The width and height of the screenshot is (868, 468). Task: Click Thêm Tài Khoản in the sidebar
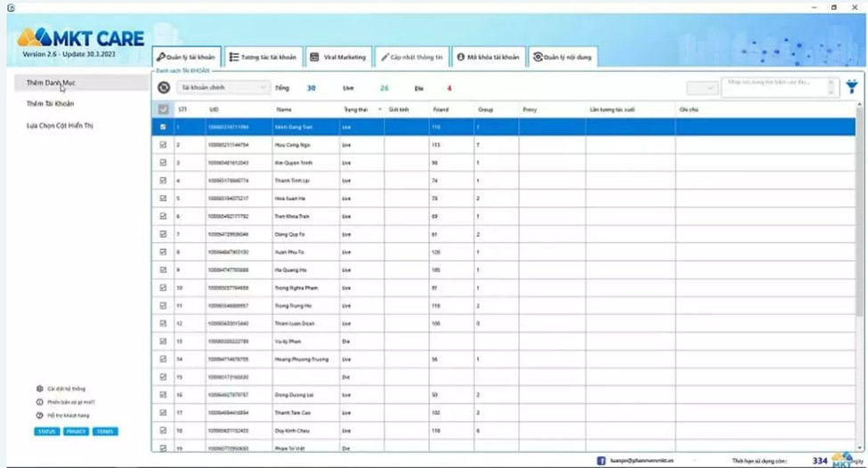point(50,104)
